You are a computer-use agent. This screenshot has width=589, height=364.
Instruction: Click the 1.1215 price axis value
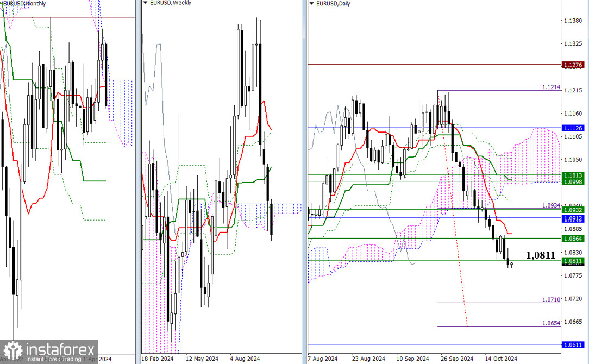coord(573,91)
